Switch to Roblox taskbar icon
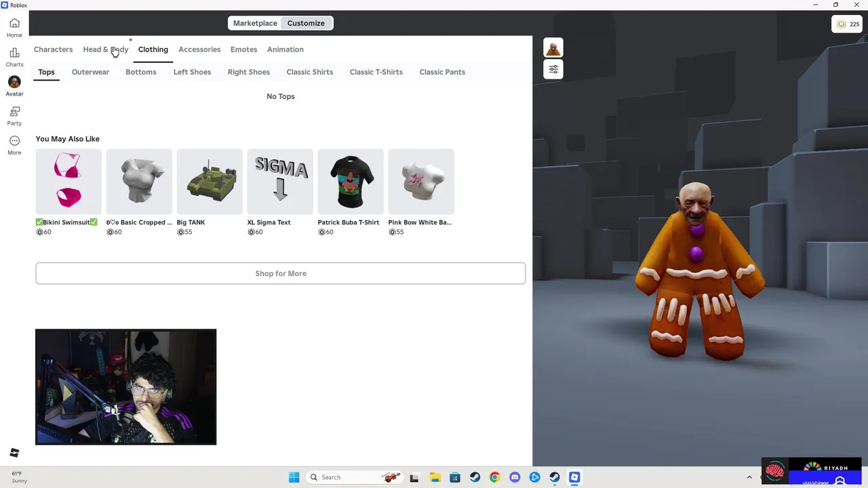The height and width of the screenshot is (488, 868). click(574, 477)
